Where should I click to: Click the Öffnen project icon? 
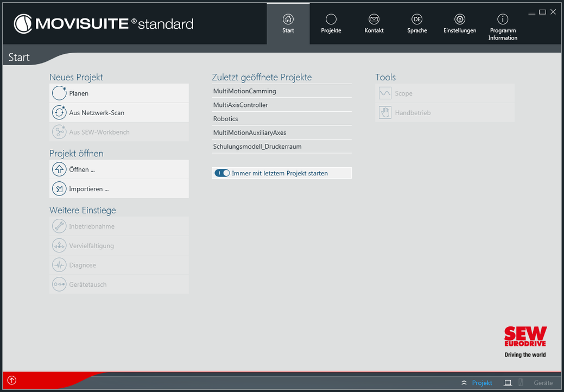tap(59, 169)
